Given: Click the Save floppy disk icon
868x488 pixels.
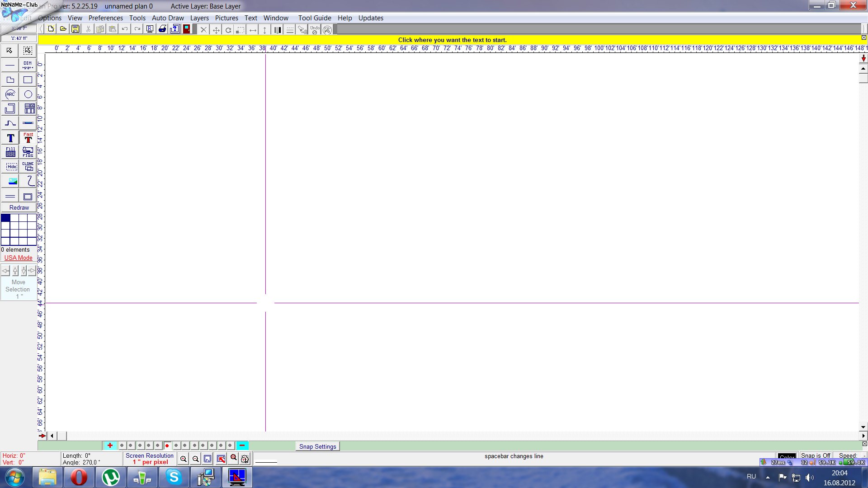Looking at the screenshot, I should [75, 29].
